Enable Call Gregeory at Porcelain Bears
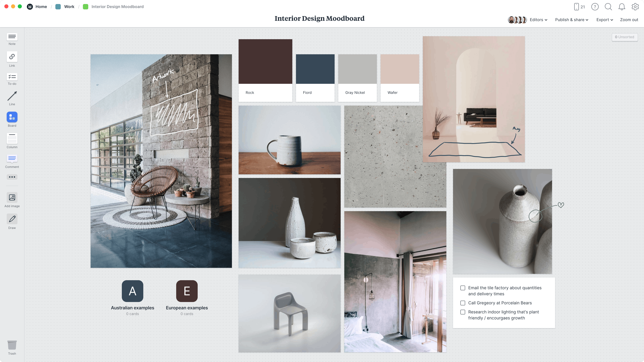This screenshot has width=644, height=362. tap(463, 303)
